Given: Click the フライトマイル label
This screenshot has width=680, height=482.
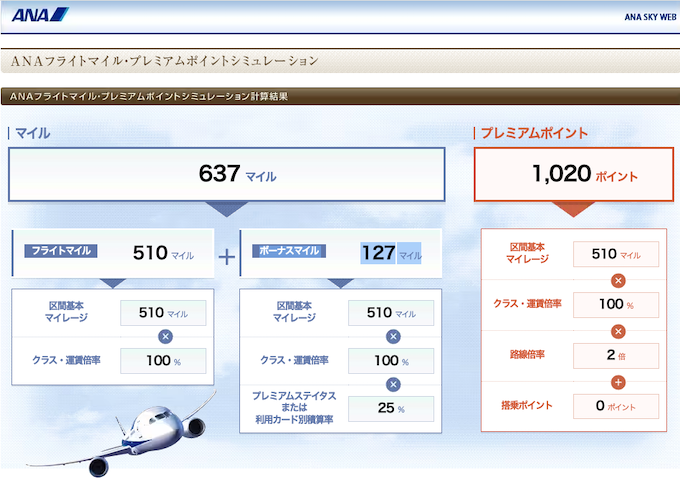Looking at the screenshot, I should (63, 253).
